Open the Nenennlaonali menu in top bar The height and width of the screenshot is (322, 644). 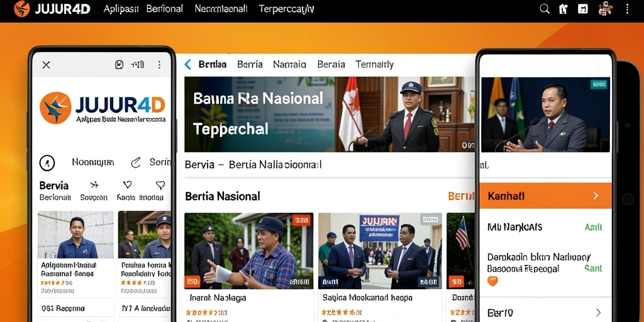(x=221, y=9)
